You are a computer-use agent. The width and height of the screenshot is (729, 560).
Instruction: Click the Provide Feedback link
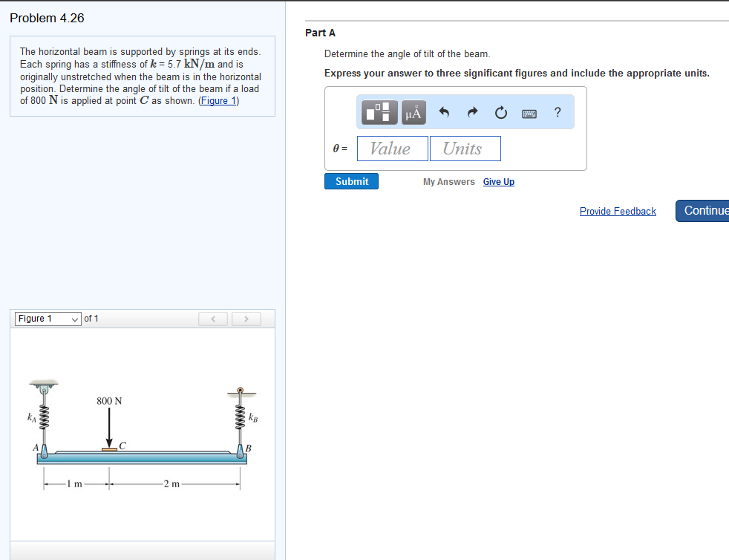pos(618,212)
